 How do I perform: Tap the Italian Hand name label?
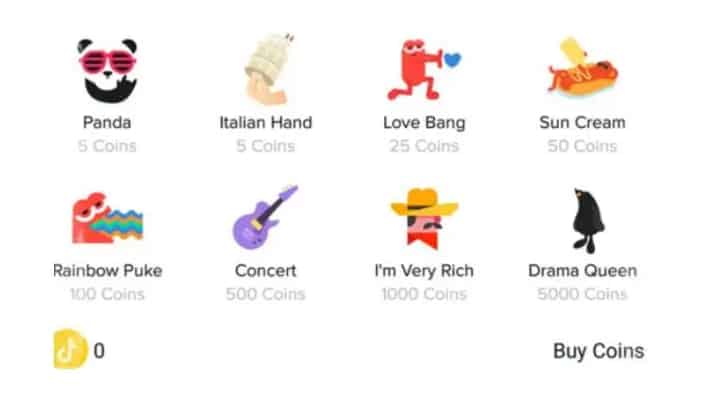[x=265, y=123]
